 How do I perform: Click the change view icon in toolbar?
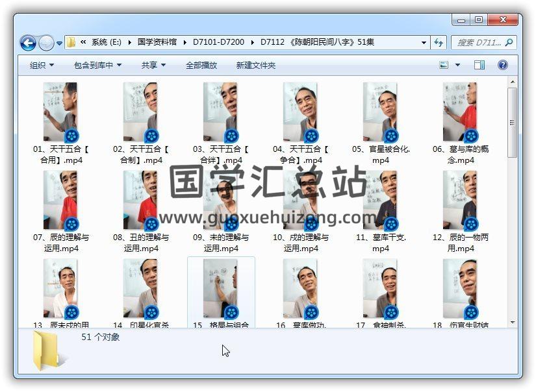coord(444,65)
